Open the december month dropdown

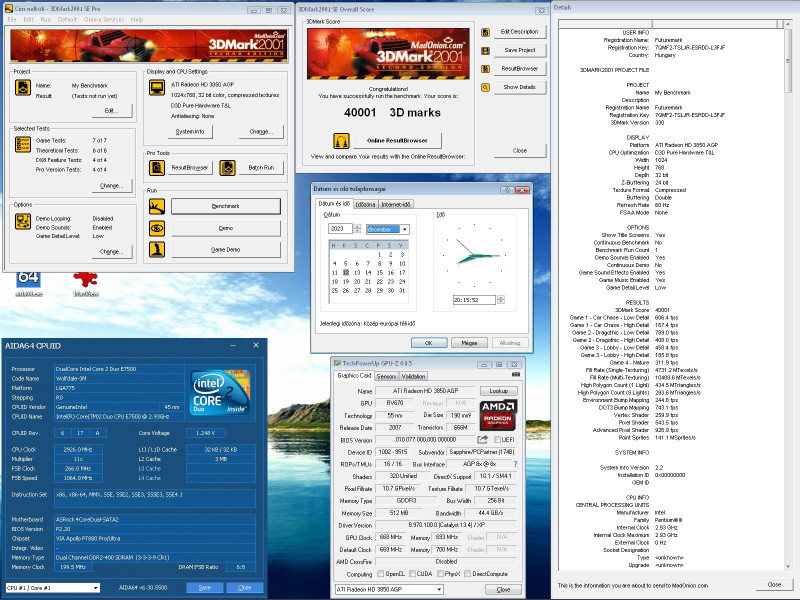pos(404,229)
